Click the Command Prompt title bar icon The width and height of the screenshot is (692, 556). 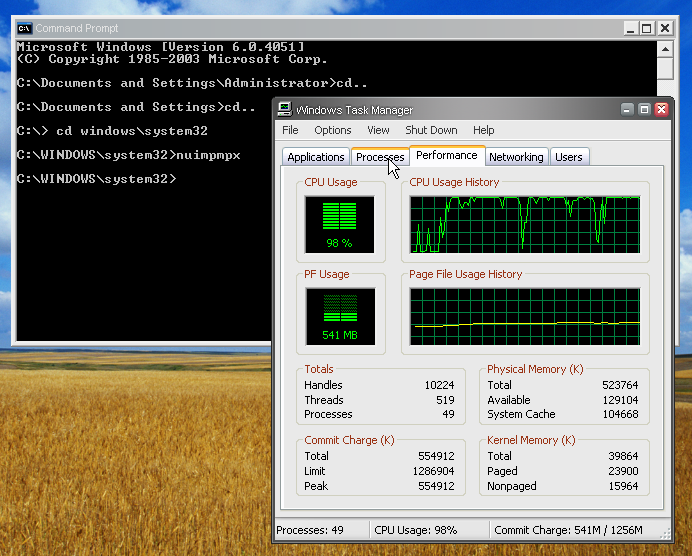[25, 28]
